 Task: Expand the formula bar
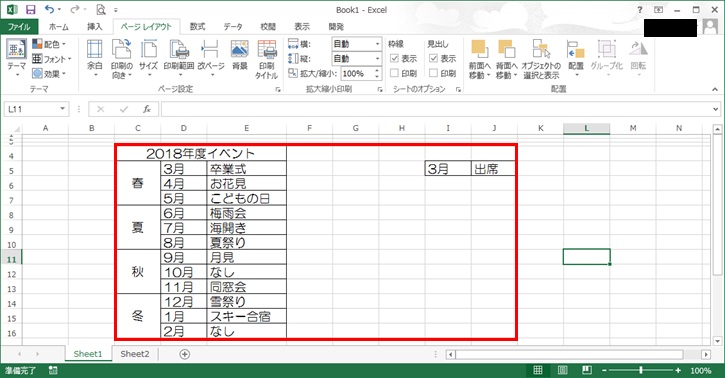coord(715,109)
